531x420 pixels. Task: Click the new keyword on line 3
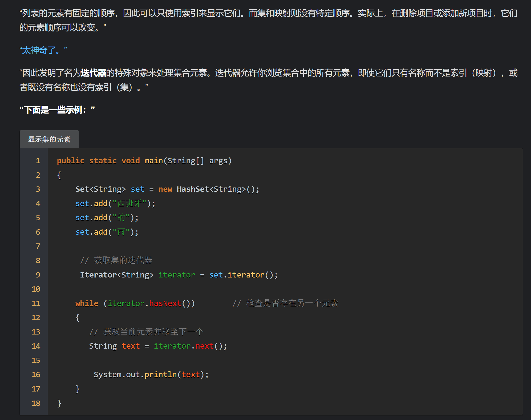pos(165,189)
